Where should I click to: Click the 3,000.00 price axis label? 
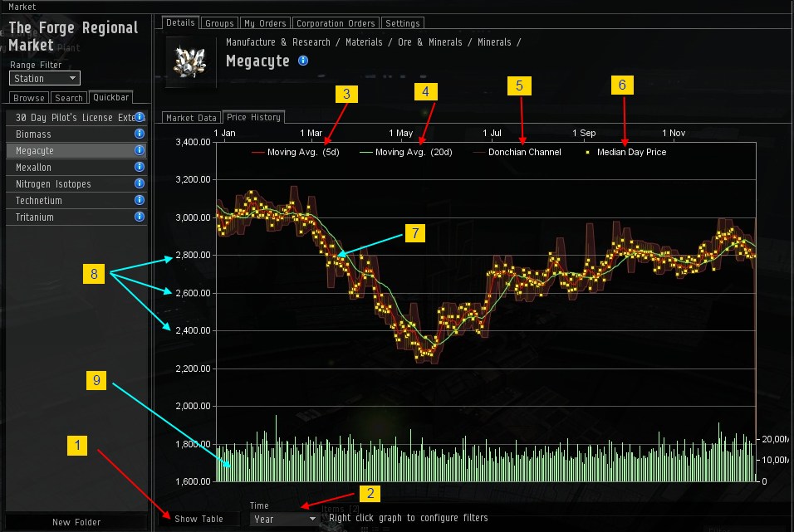[193, 217]
